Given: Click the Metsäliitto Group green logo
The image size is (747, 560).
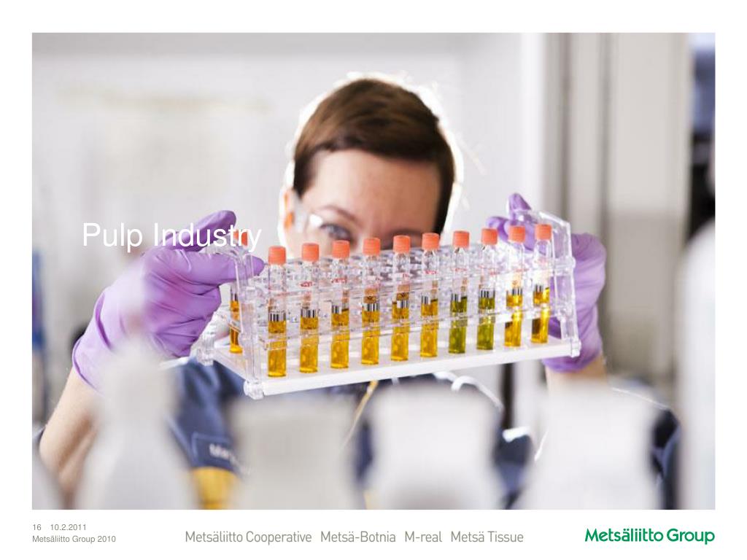Looking at the screenshot, I should click(650, 536).
